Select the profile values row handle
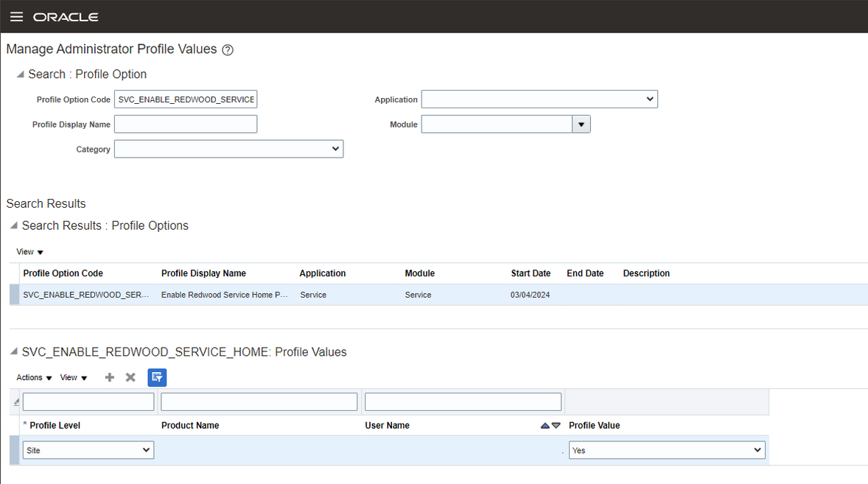This screenshot has width=868, height=484. coord(15,449)
